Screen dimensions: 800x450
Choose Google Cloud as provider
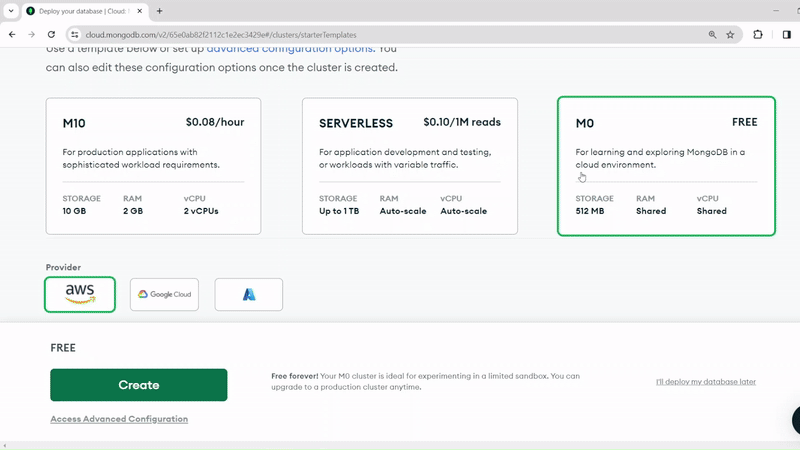pyautogui.click(x=164, y=294)
